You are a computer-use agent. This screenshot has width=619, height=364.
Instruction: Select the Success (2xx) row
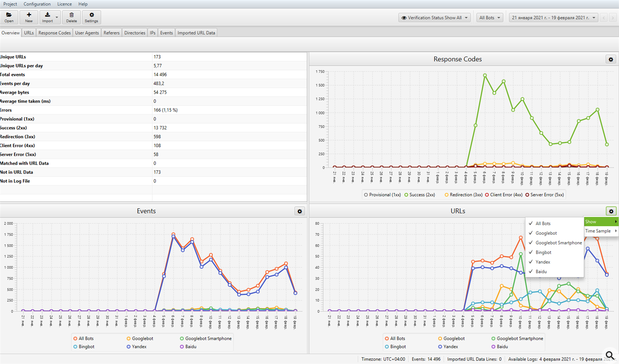pyautogui.click(x=153, y=128)
